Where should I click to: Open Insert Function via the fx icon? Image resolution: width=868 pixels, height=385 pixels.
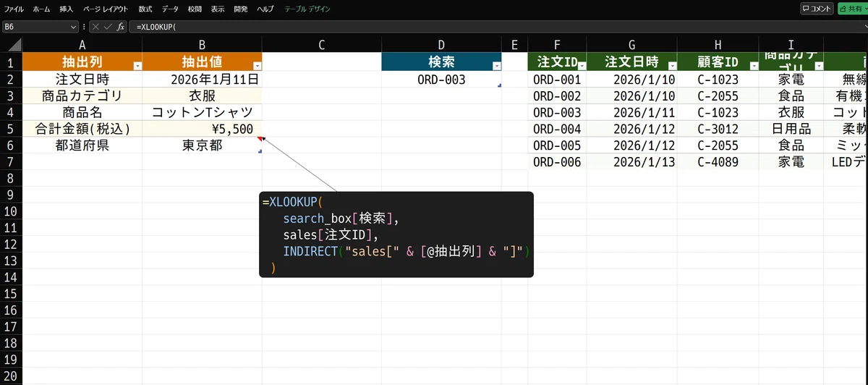(x=121, y=27)
